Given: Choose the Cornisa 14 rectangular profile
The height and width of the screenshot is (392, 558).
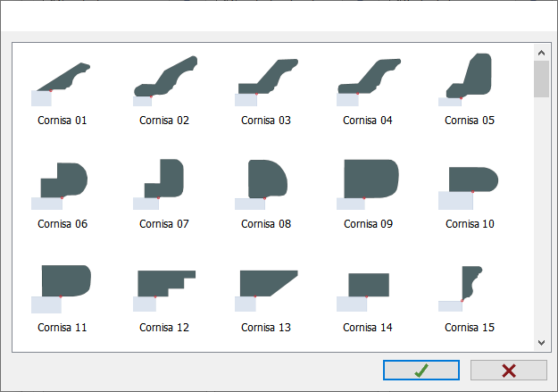Looking at the screenshot, I should 363,292.
